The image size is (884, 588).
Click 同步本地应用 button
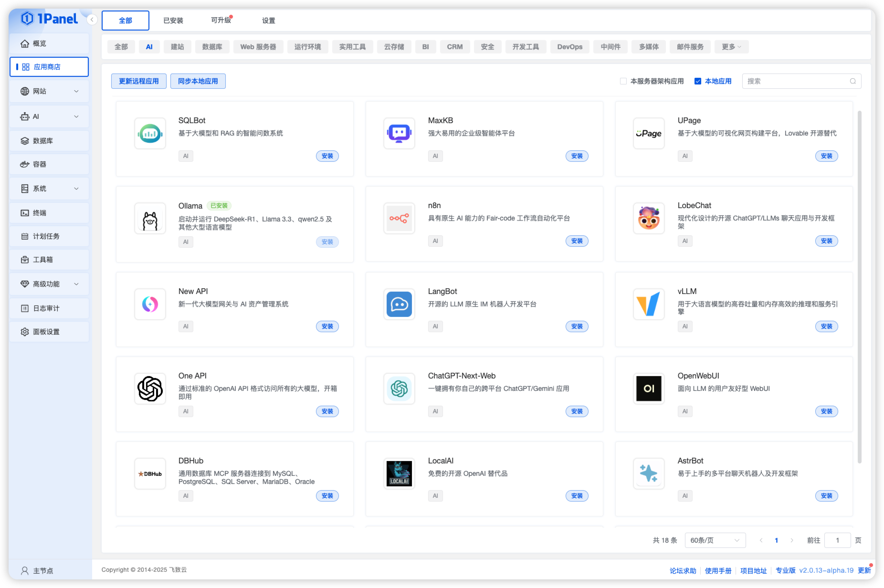[198, 81]
